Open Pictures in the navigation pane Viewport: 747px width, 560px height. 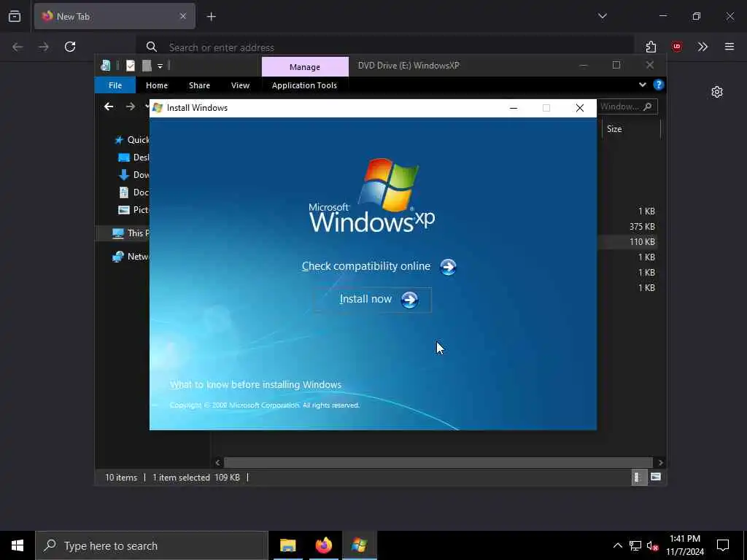[x=133, y=210]
